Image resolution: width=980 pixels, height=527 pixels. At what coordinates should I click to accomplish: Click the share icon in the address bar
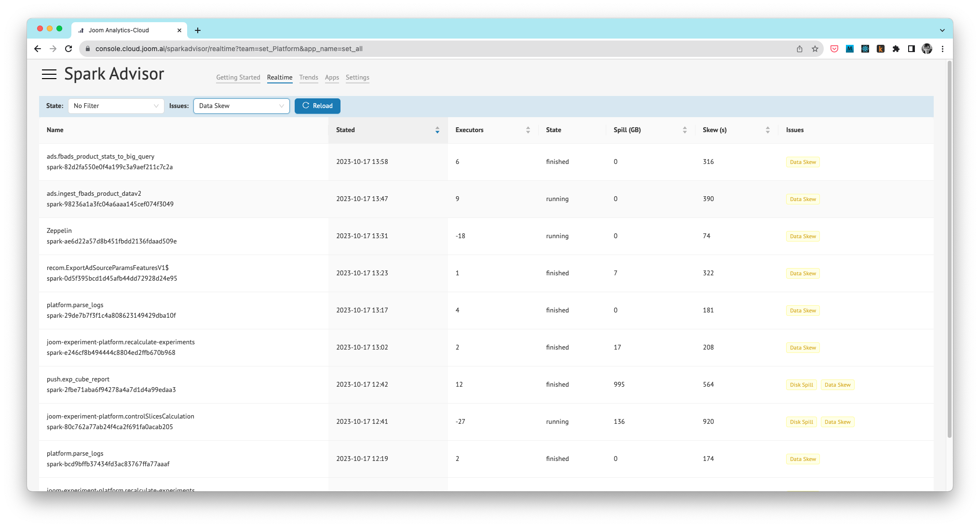click(x=799, y=49)
